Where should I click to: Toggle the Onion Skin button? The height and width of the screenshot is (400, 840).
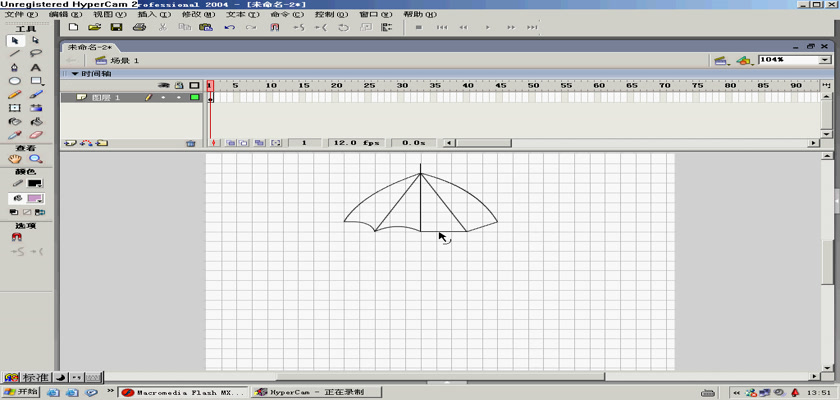click(231, 143)
